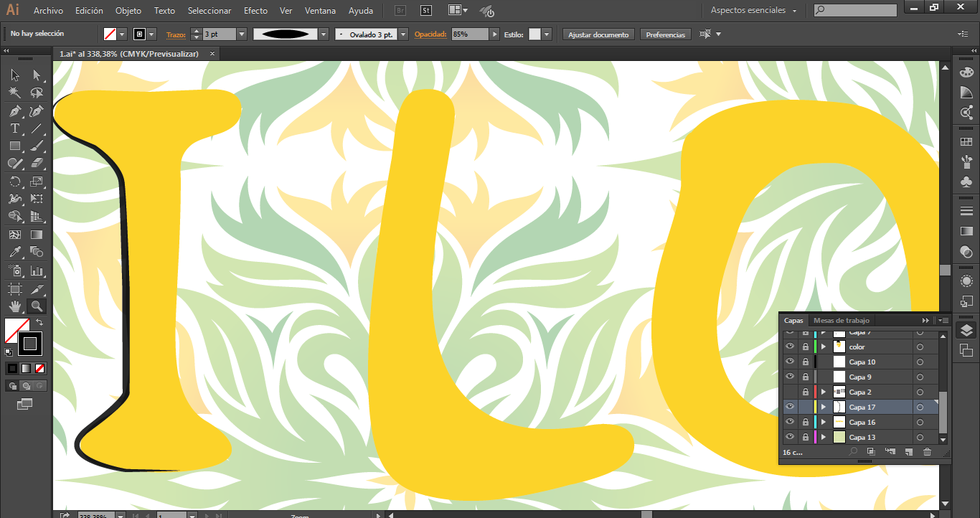Expand Capa 13 disclosure triangle
Image resolution: width=980 pixels, height=518 pixels.
pyautogui.click(x=824, y=437)
